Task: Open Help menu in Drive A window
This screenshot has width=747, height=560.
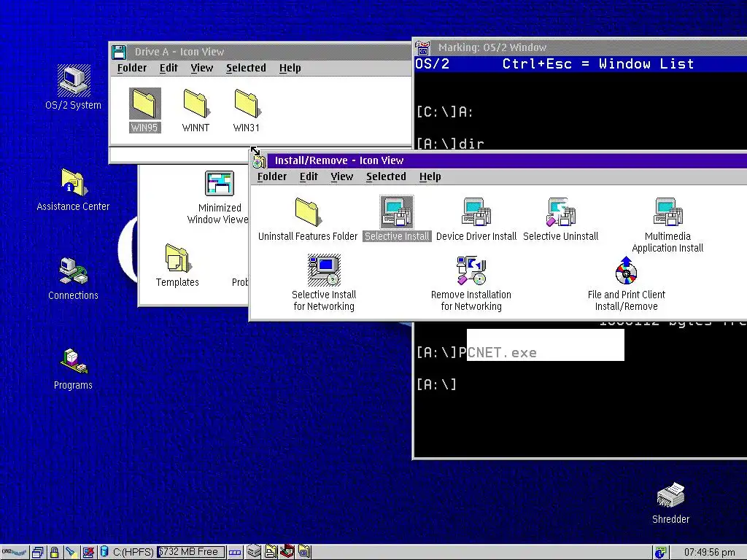Action: (290, 68)
